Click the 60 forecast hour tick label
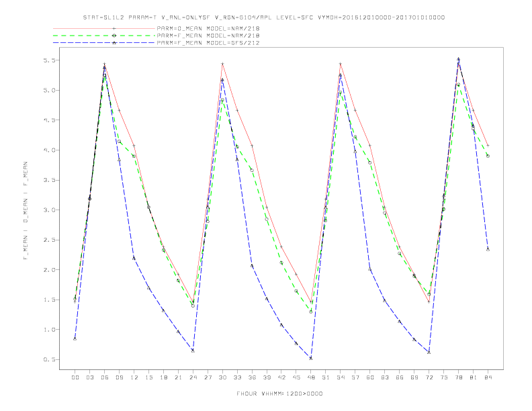 pos(370,377)
